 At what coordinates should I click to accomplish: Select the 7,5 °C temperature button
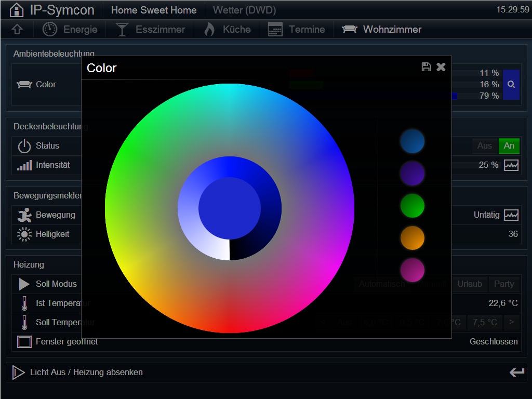485,322
